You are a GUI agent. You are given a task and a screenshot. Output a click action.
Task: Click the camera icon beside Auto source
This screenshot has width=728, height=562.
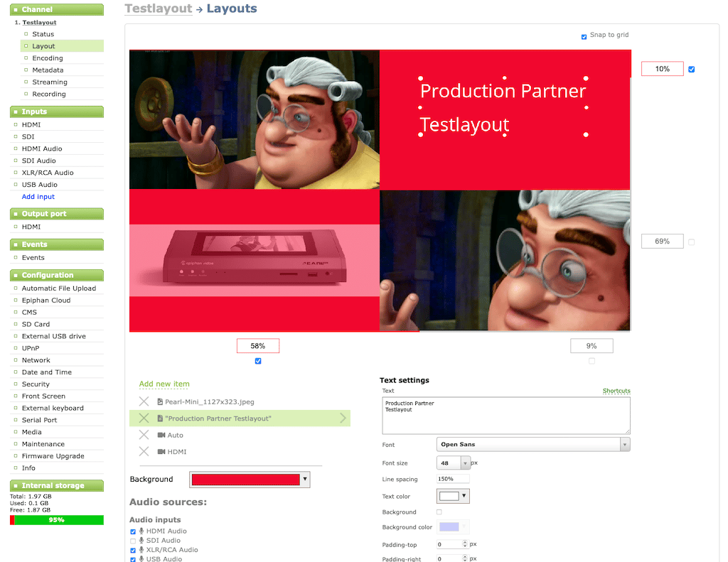pyautogui.click(x=161, y=435)
